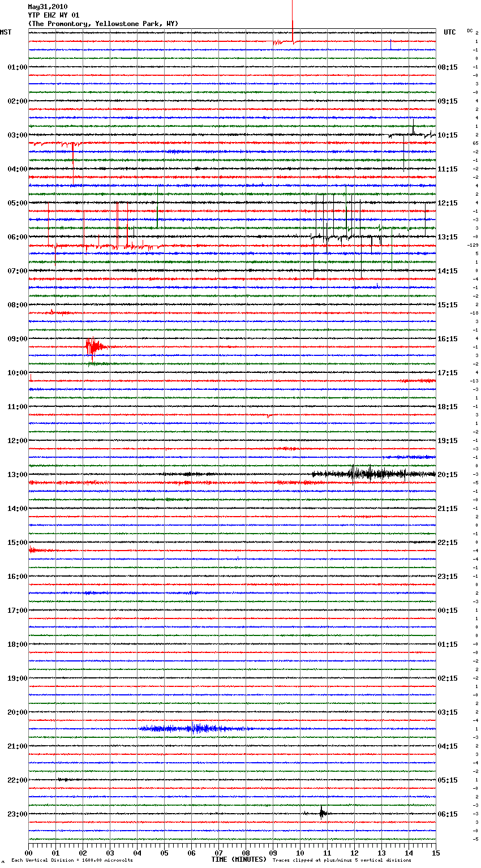Click the 16:15 UTC time label
The image size is (481, 868).
pyautogui.click(x=448, y=339)
